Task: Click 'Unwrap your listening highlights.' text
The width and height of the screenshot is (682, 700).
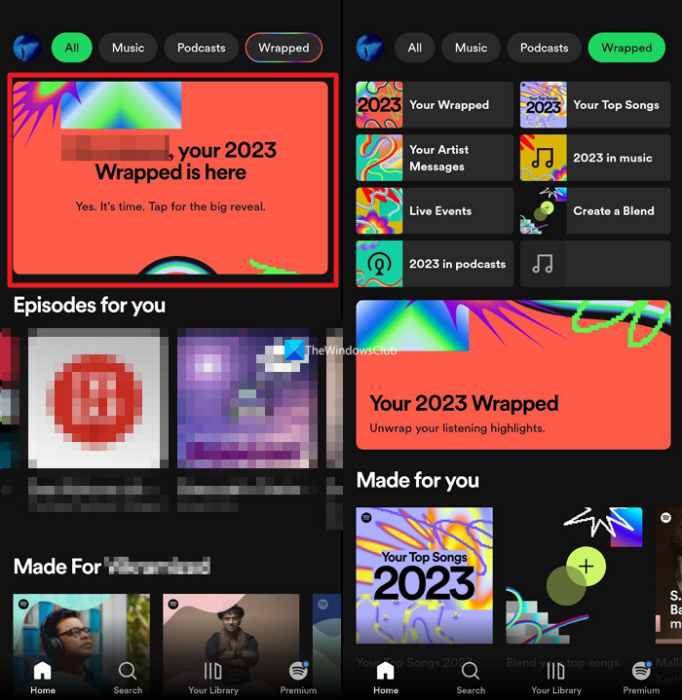Action: (x=457, y=428)
